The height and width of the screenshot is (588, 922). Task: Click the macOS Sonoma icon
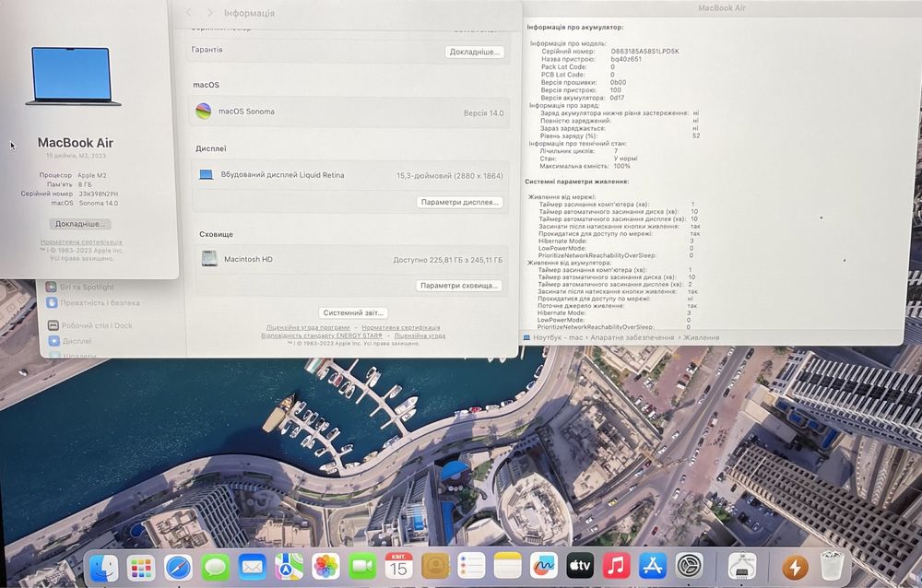coord(204,112)
